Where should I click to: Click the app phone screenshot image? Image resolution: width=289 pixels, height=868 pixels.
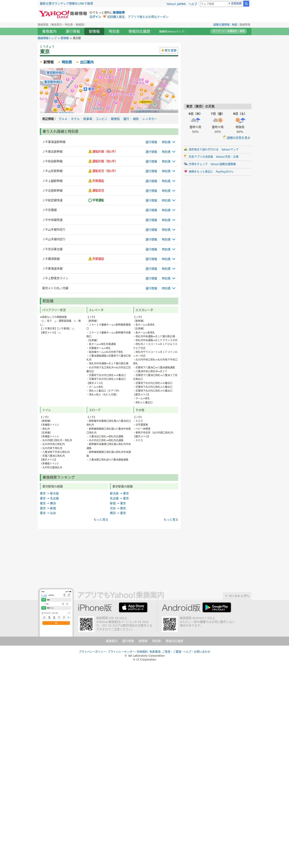coord(56,612)
